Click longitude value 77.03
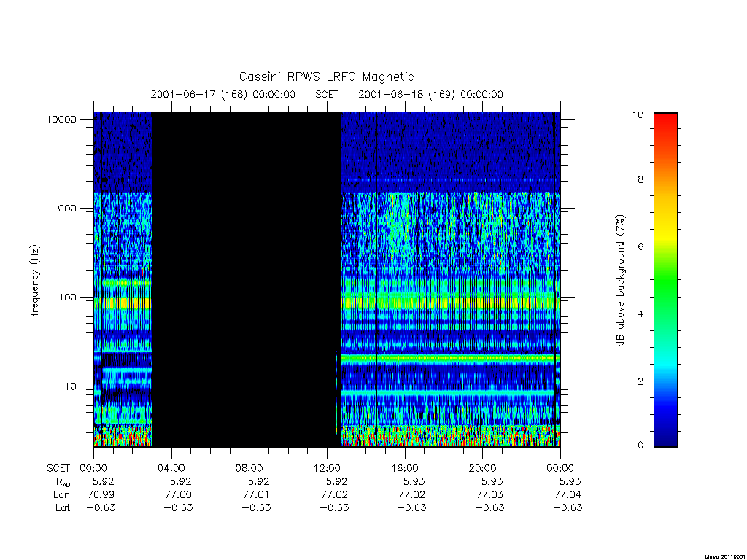Viewport: 747px width, 560px height. coord(489,495)
